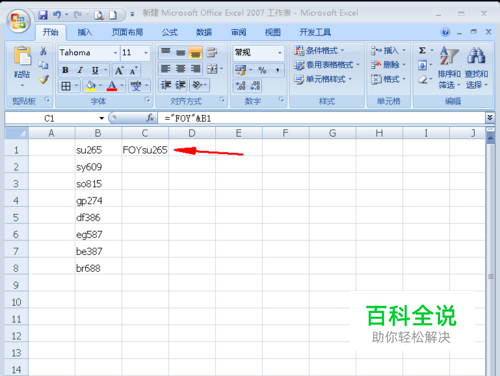The image size is (500, 376).
Task: Click the formula bar showing ="FOY"&B1
Action: pyautogui.click(x=321, y=118)
